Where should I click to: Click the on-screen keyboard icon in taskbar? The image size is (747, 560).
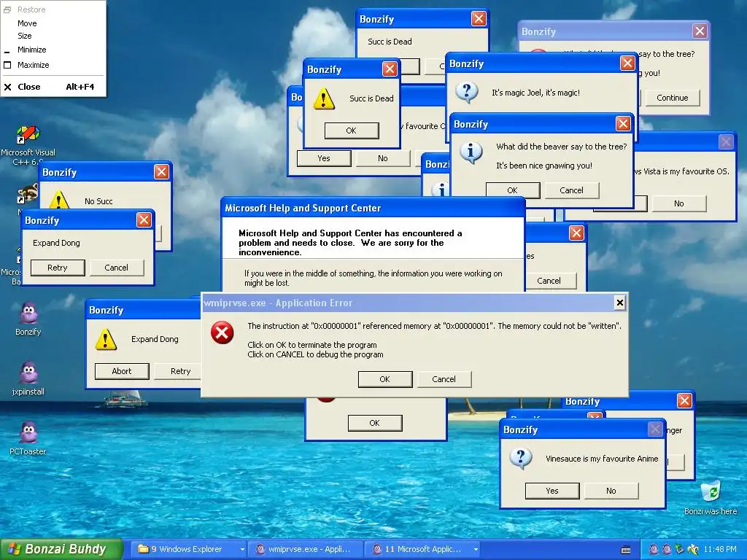[x=626, y=550]
